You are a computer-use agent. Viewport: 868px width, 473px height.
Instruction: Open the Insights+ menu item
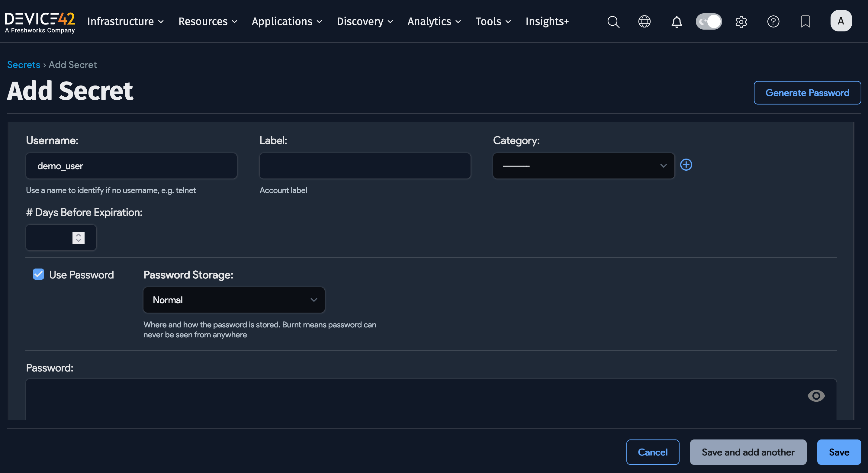(x=547, y=21)
